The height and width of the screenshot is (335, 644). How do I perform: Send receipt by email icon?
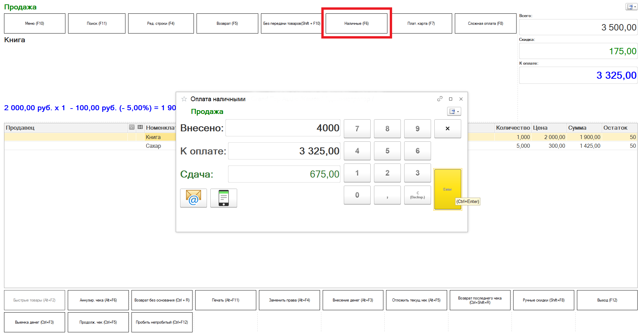pos(194,198)
